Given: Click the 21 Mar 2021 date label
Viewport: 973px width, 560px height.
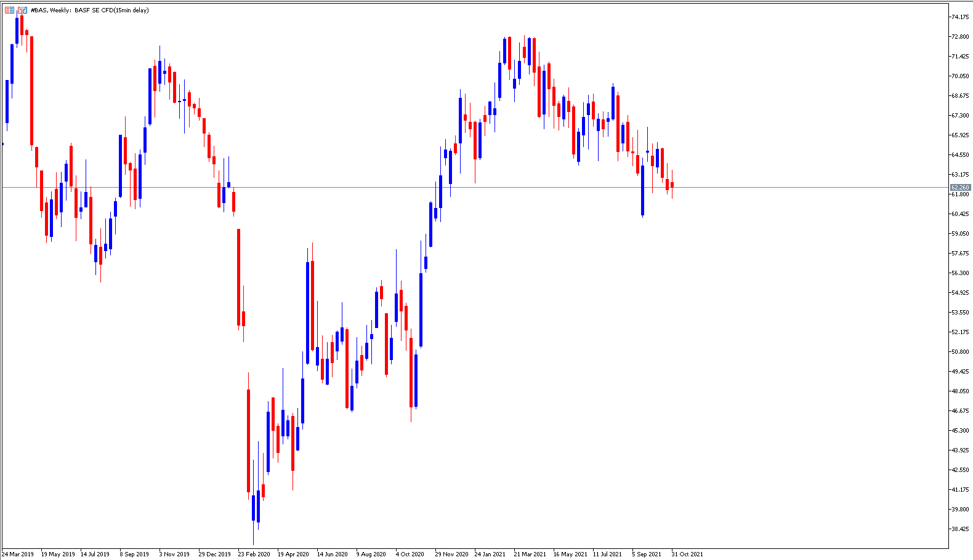Looking at the screenshot, I should pyautogui.click(x=530, y=554).
